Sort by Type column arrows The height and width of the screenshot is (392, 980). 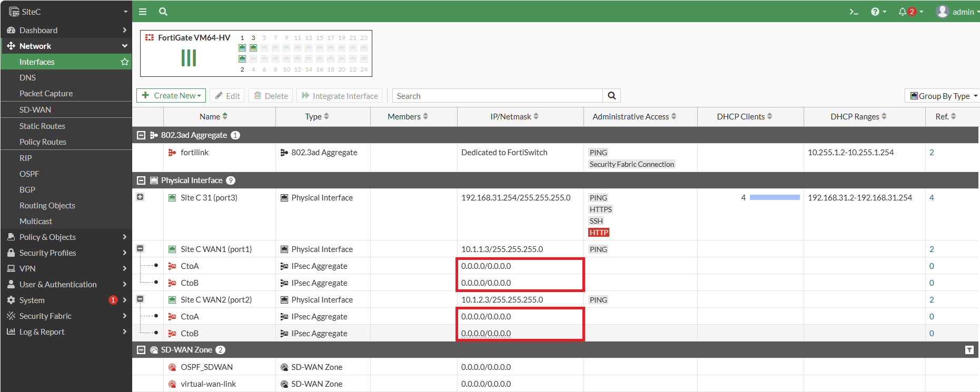click(326, 116)
